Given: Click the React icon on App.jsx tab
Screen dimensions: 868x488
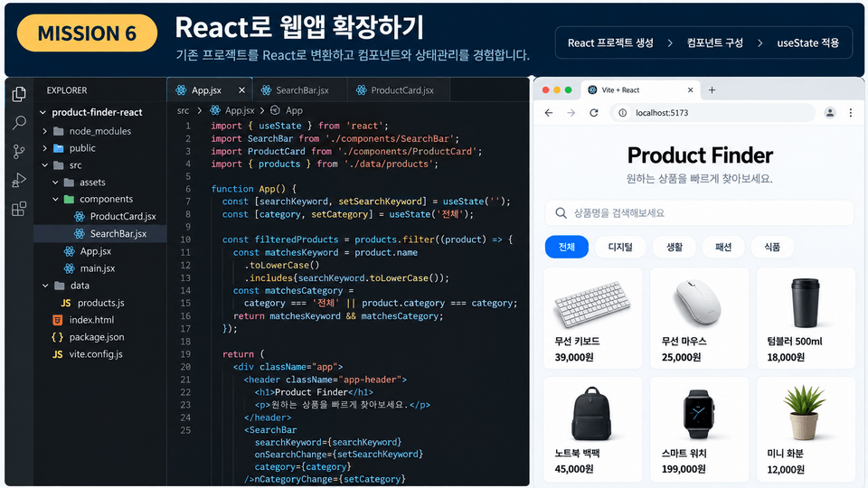Looking at the screenshot, I should (181, 90).
